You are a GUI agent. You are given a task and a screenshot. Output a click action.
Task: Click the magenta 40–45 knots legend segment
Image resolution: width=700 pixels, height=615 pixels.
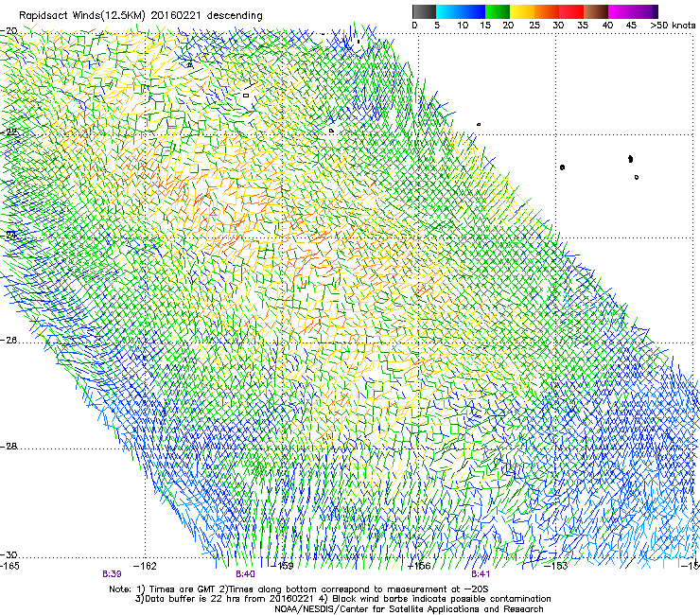point(621,11)
